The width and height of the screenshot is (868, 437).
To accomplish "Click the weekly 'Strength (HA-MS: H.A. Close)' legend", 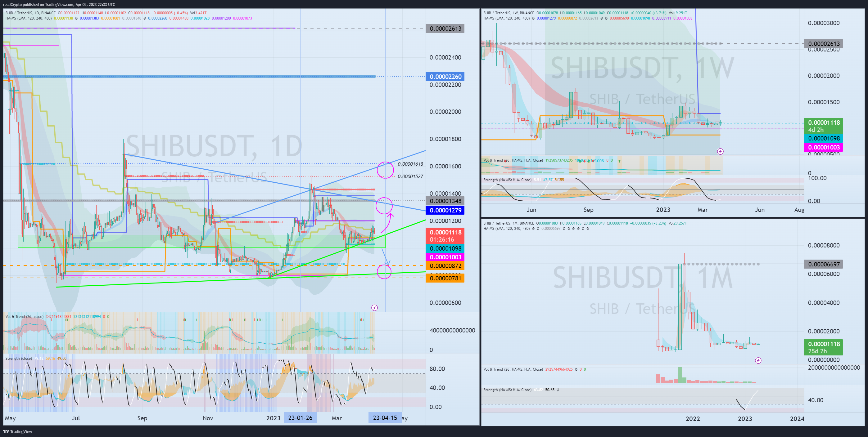I will [508, 180].
